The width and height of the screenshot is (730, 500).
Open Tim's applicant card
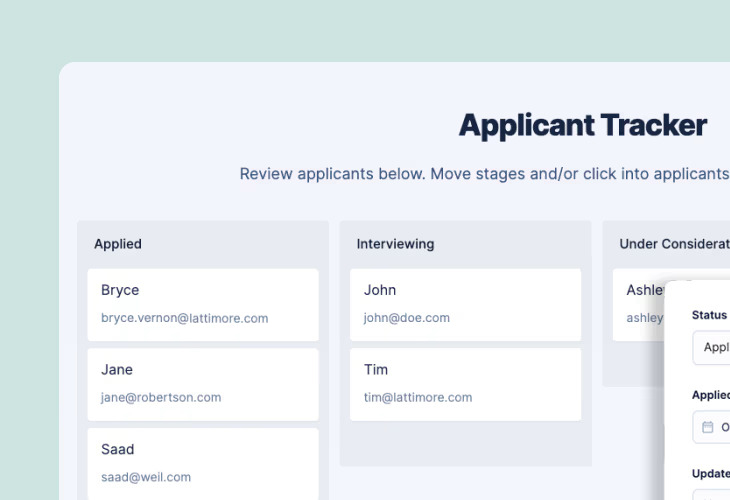466,385
